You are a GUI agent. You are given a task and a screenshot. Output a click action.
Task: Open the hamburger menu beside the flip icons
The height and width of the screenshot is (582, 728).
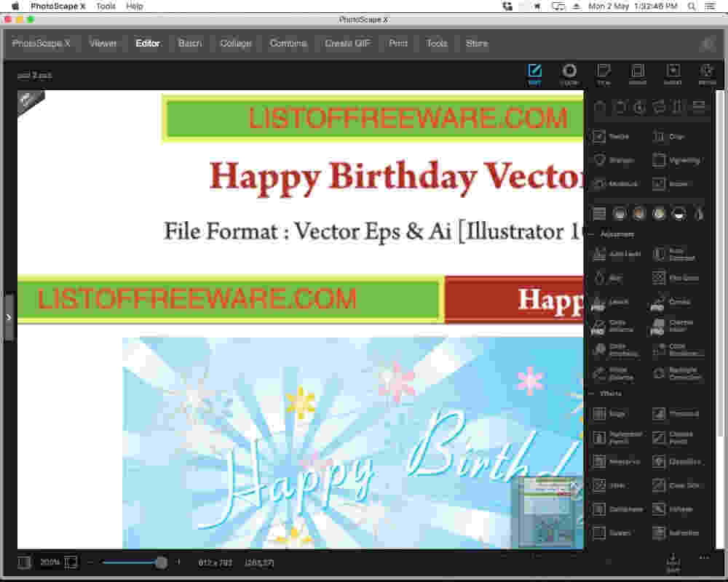(699, 107)
